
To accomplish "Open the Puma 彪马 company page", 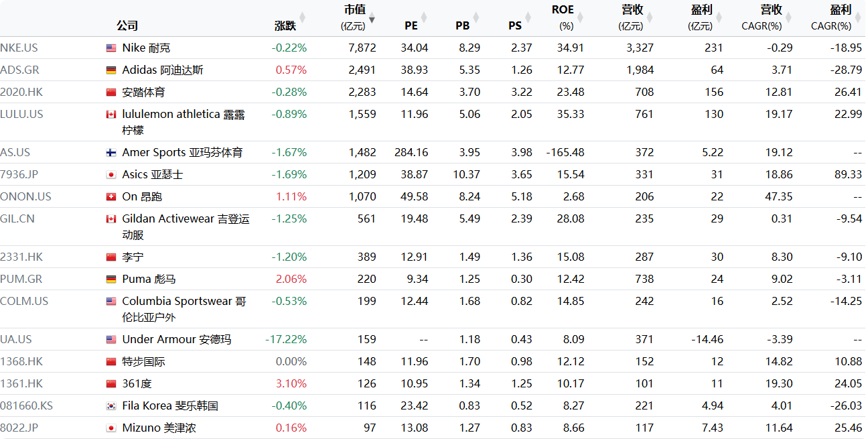I will [x=149, y=279].
